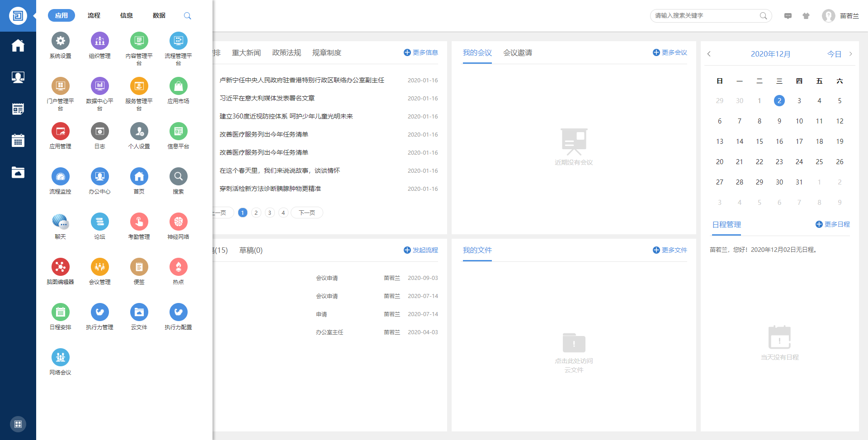Open 应用管理 app icon
868x440 pixels.
click(61, 131)
